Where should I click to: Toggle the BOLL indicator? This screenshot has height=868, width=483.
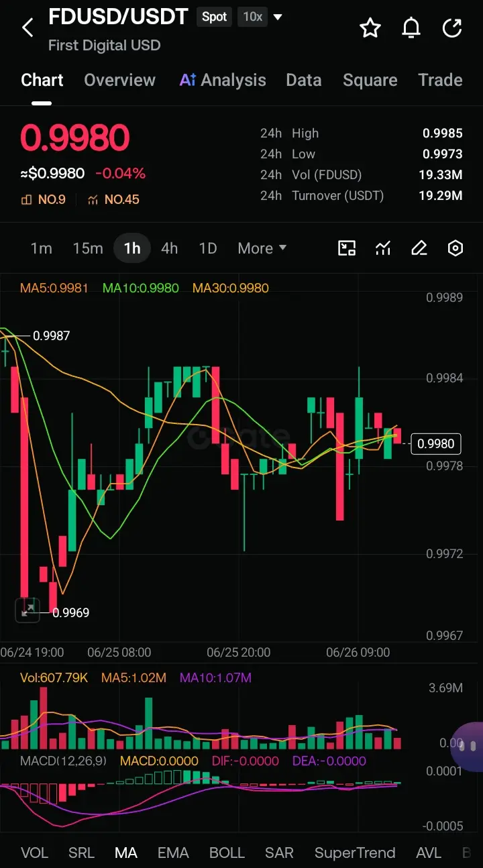[x=227, y=853]
